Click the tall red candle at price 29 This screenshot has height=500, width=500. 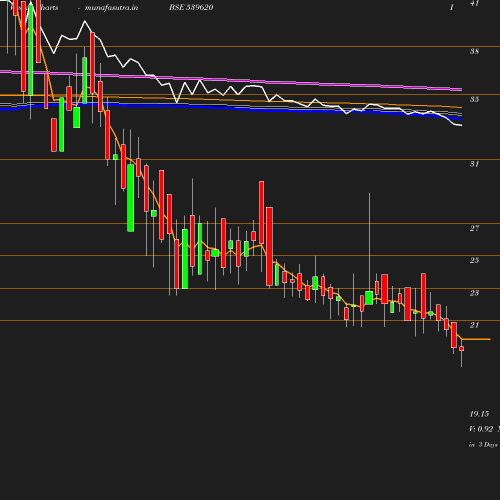262,213
